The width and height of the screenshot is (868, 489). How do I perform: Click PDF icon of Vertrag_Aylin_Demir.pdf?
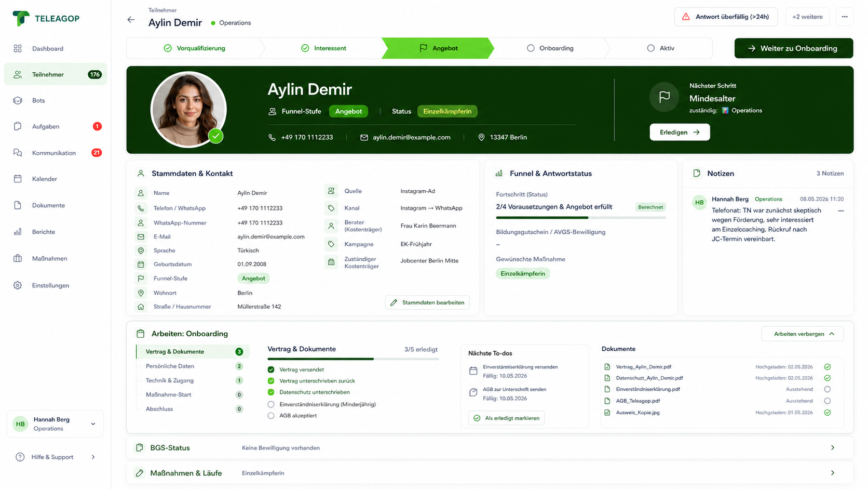click(x=607, y=367)
